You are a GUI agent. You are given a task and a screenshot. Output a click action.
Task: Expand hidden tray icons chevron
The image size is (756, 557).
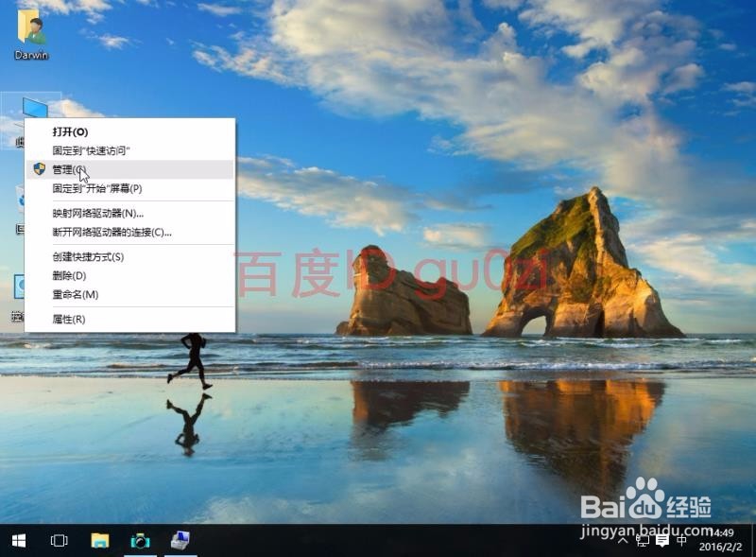(x=623, y=541)
